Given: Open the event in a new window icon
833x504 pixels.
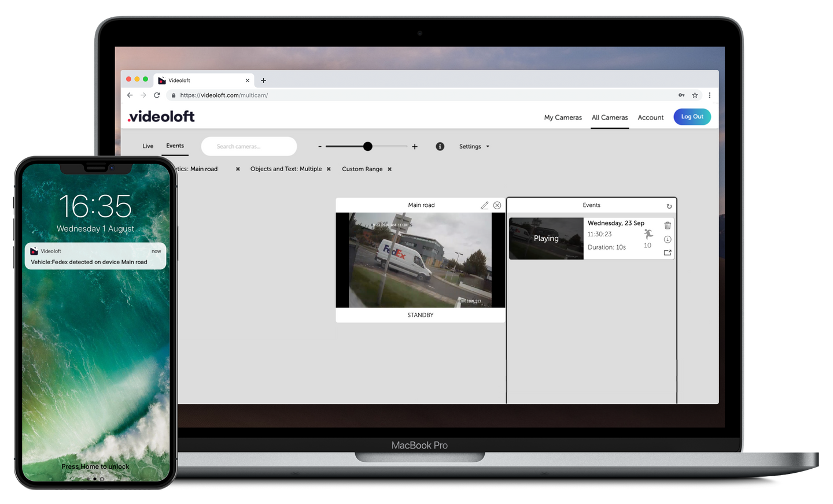Looking at the screenshot, I should click(x=668, y=253).
